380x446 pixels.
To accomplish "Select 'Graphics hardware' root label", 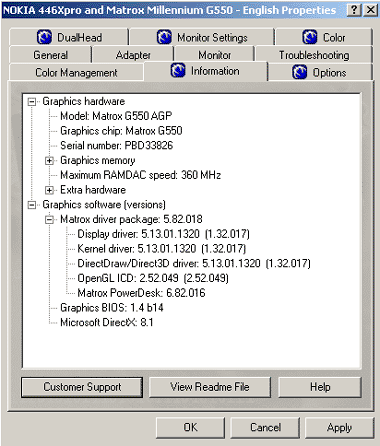I will click(x=84, y=101).
